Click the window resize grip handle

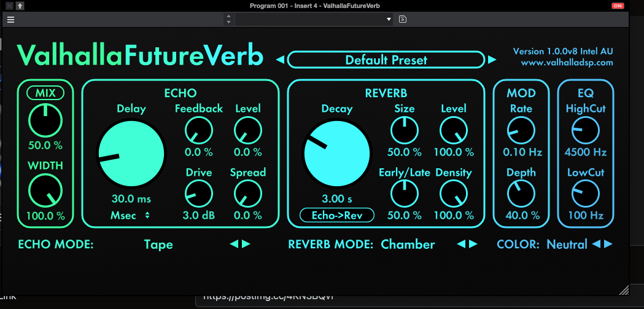coord(624,290)
